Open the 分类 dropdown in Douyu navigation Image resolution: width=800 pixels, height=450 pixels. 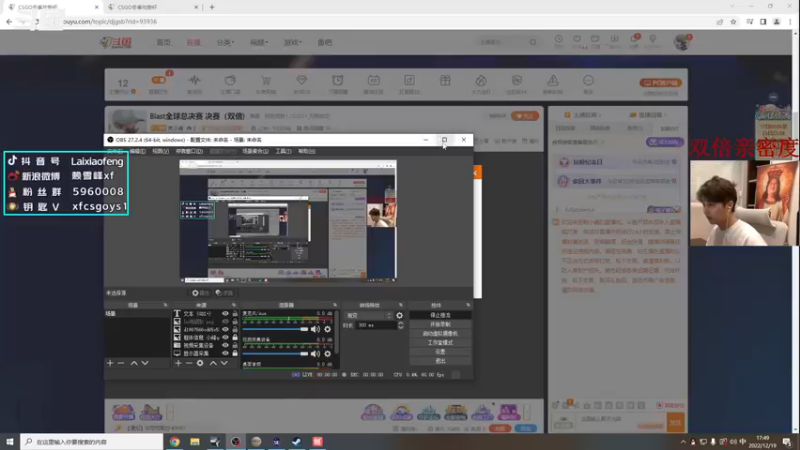pyautogui.click(x=225, y=42)
